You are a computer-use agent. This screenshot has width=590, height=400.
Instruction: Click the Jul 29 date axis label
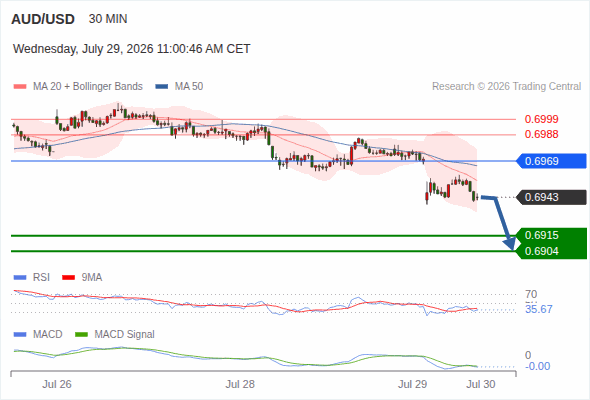[x=413, y=384]
